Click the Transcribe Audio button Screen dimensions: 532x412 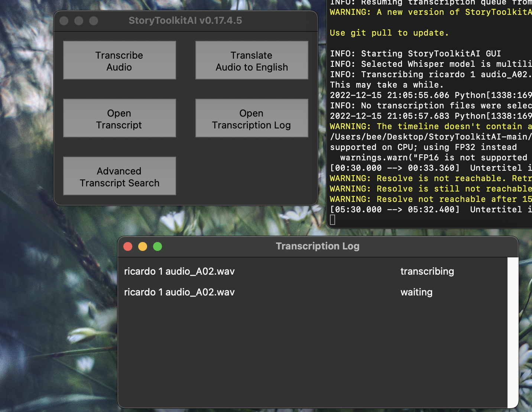point(119,60)
